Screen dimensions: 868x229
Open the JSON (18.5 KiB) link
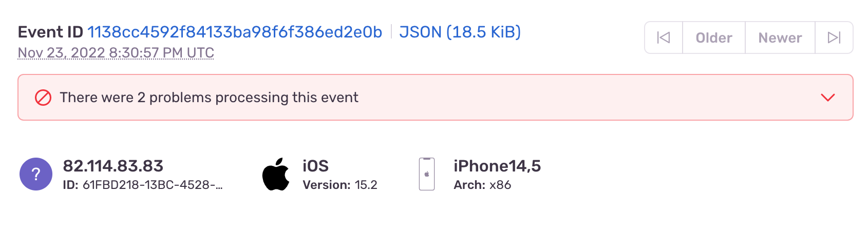460,32
